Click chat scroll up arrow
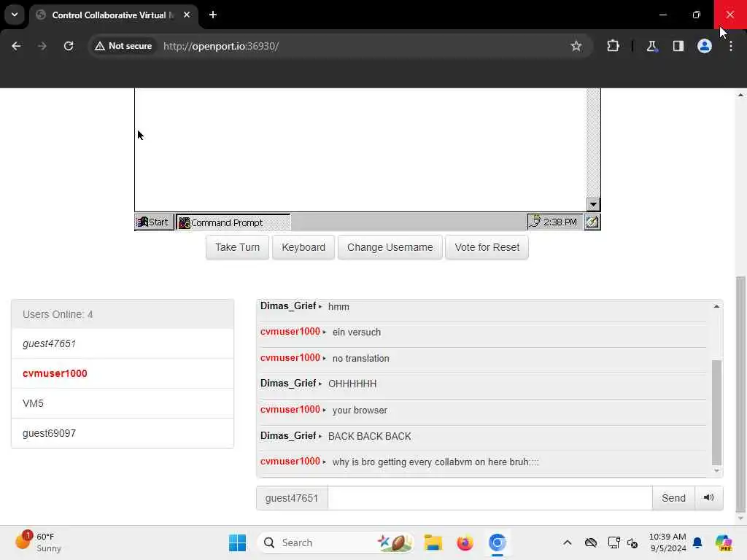Screen dimensions: 747x560 click(716, 307)
